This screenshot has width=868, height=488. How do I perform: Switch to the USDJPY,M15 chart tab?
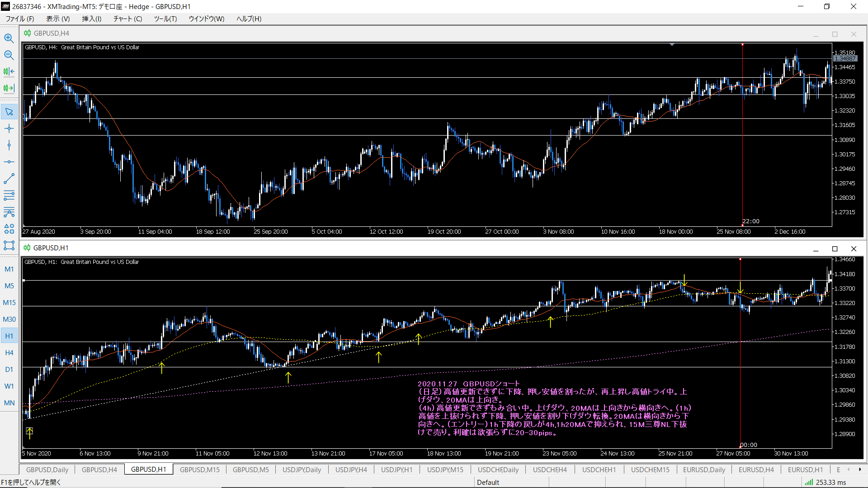click(x=445, y=469)
